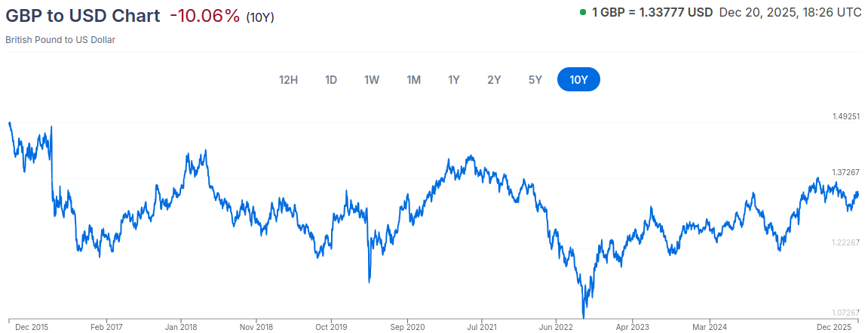
Task: Click the GBP to USD Chart heading
Action: coord(83,16)
